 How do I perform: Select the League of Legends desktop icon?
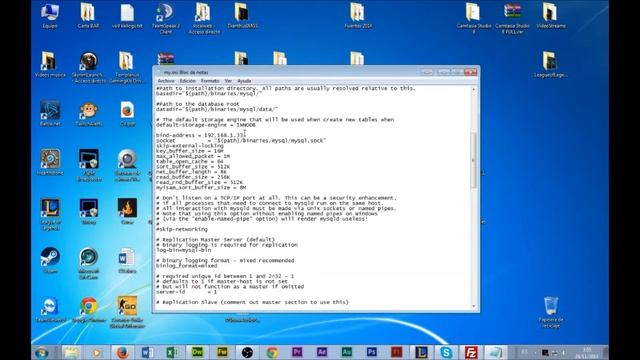(50, 214)
